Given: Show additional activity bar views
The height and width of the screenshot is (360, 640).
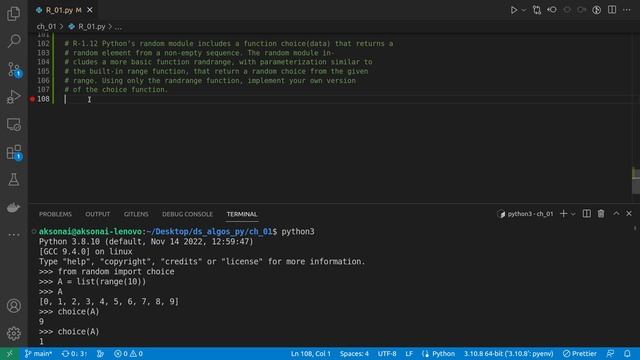Looking at the screenshot, I should point(13,235).
